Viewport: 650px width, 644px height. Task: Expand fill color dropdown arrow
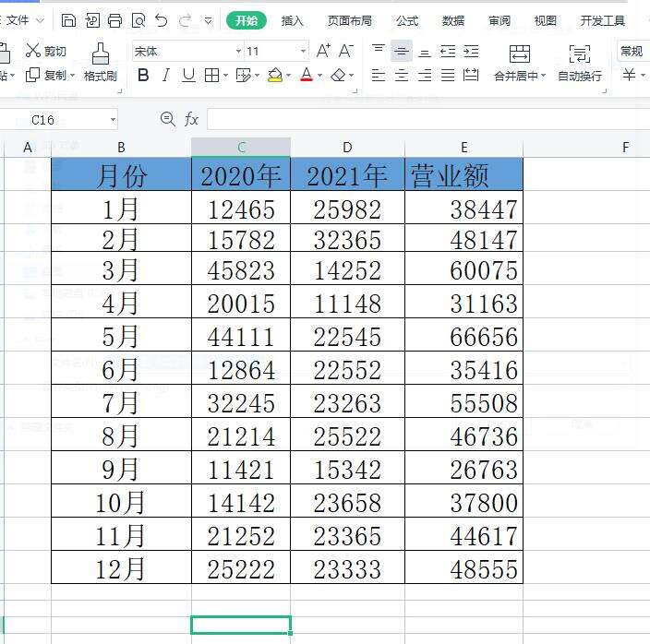[x=288, y=76]
